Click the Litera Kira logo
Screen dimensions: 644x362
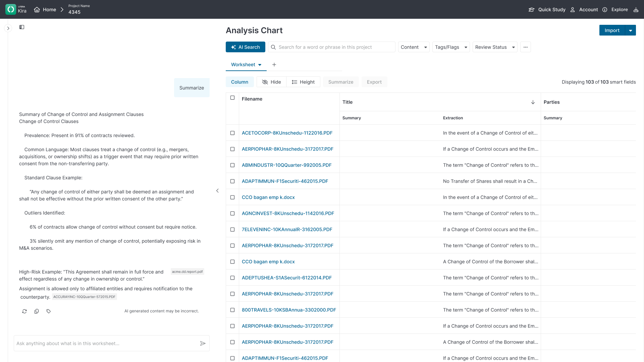pyautogui.click(x=16, y=9)
